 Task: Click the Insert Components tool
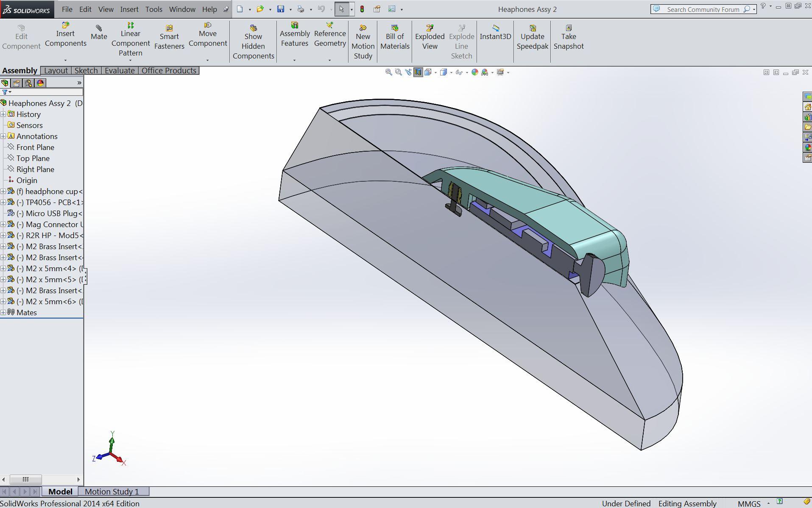coord(65,34)
